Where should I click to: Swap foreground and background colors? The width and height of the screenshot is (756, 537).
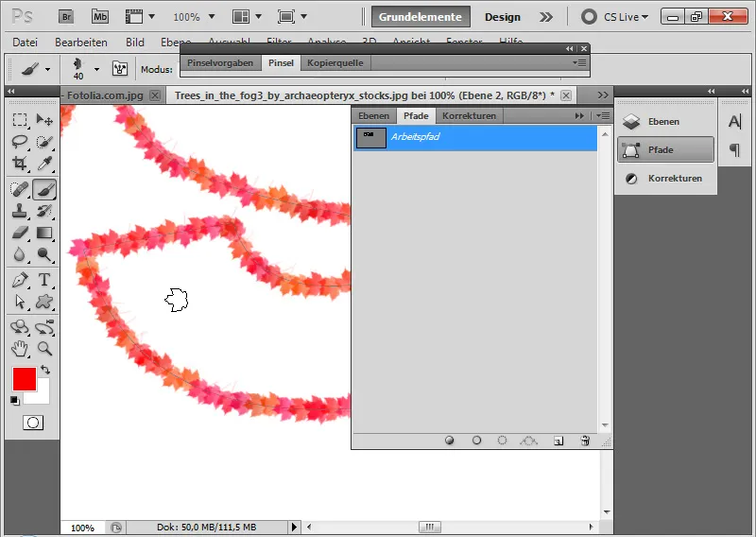click(x=45, y=370)
